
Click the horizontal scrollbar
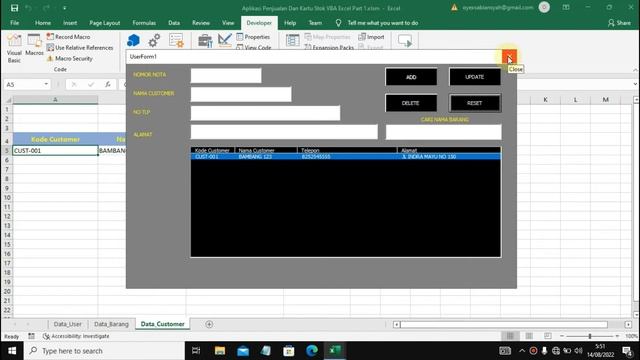[x=504, y=324]
